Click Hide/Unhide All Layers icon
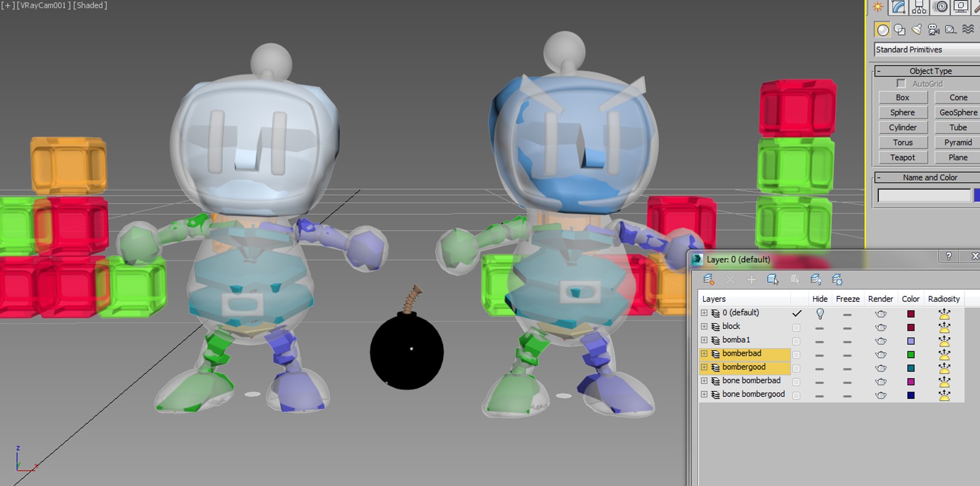The width and height of the screenshot is (980, 486). coord(816,279)
